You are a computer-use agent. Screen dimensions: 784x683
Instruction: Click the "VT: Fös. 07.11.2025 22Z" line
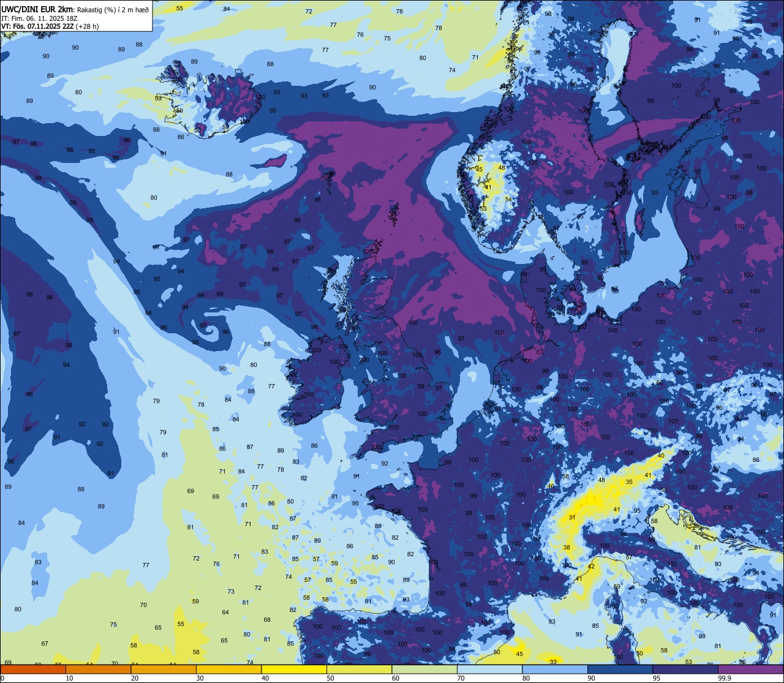click(38, 26)
